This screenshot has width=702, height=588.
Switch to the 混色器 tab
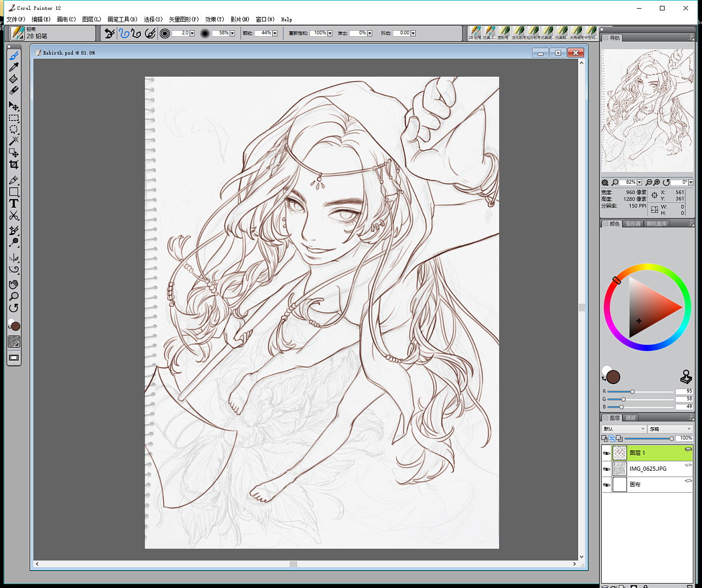pyautogui.click(x=633, y=224)
